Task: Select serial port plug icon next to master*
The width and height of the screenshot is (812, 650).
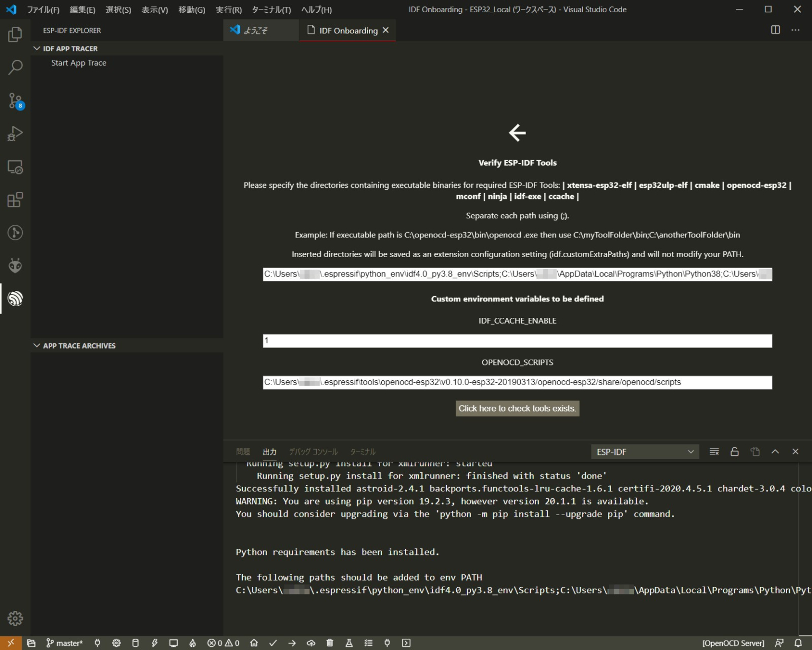Action: pos(97,643)
